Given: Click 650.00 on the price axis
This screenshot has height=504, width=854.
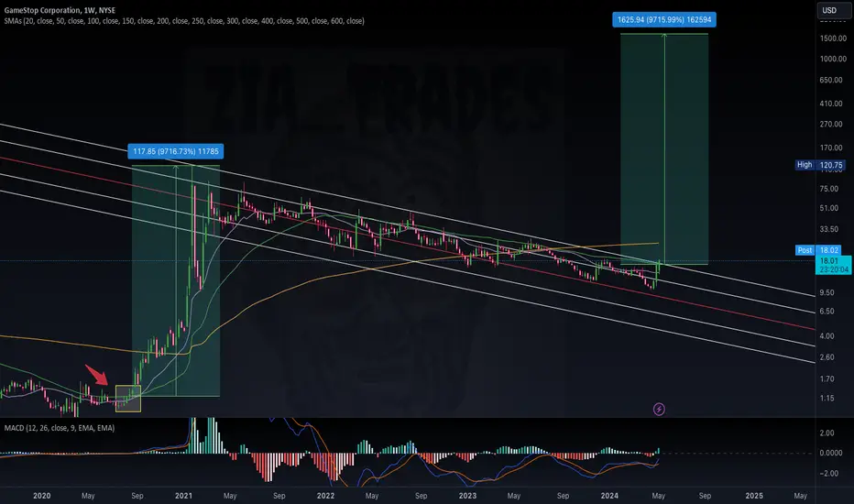Looking at the screenshot, I should point(831,80).
